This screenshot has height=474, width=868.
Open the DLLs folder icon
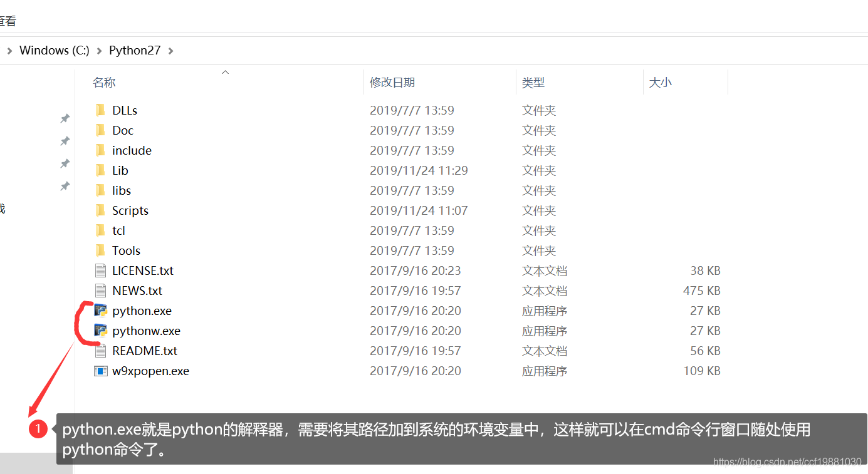pyautogui.click(x=102, y=110)
